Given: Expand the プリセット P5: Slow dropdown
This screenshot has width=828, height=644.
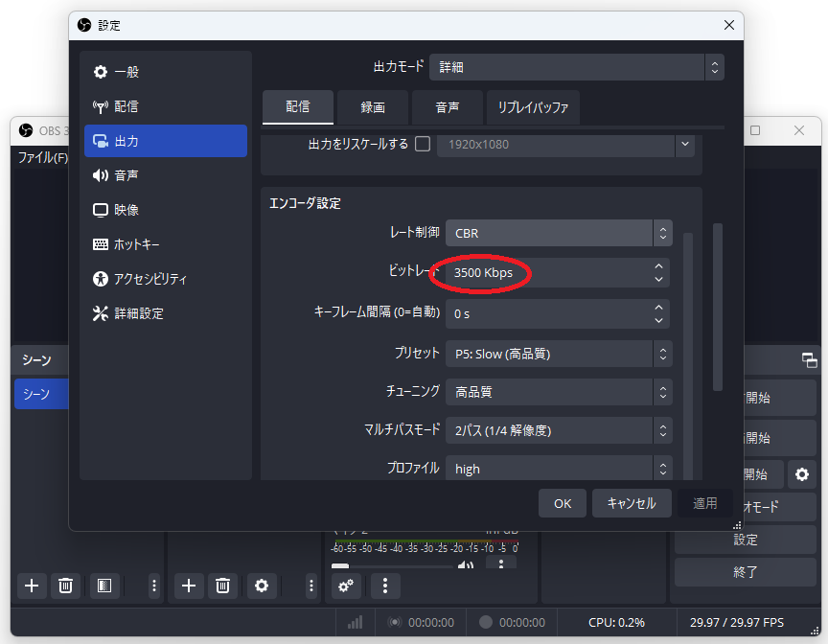Looking at the screenshot, I should (x=559, y=354).
